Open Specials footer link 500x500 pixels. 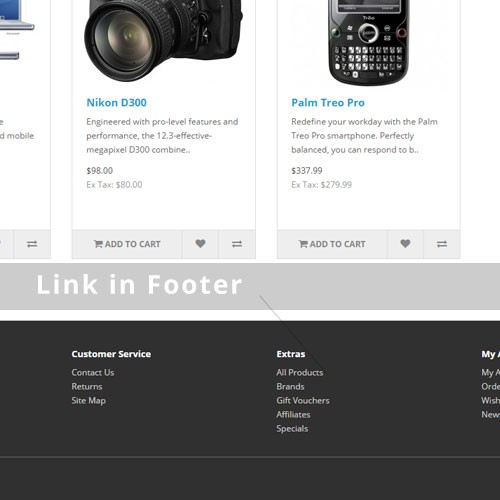[292, 429]
